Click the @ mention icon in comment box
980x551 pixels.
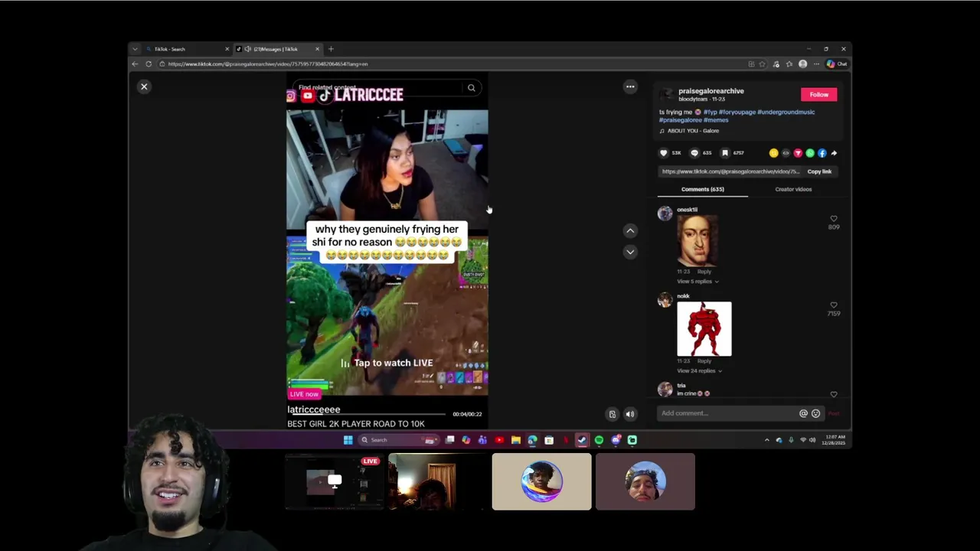coord(803,413)
